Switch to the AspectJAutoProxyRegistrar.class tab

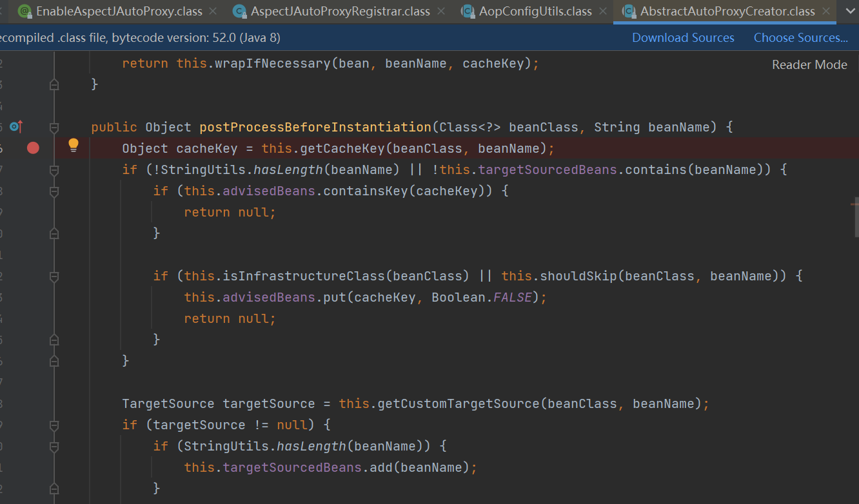click(340, 11)
